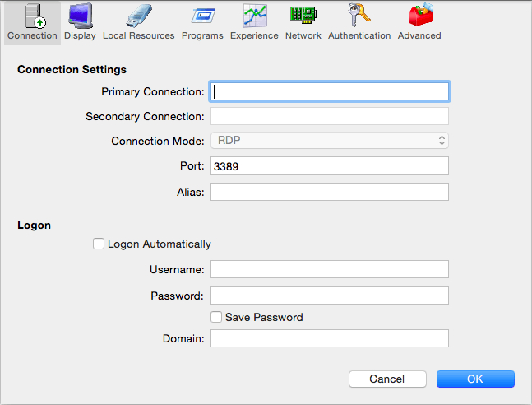Screen dimensions: 532x405
Task: Open the Experience chart icon
Action: coord(254,16)
